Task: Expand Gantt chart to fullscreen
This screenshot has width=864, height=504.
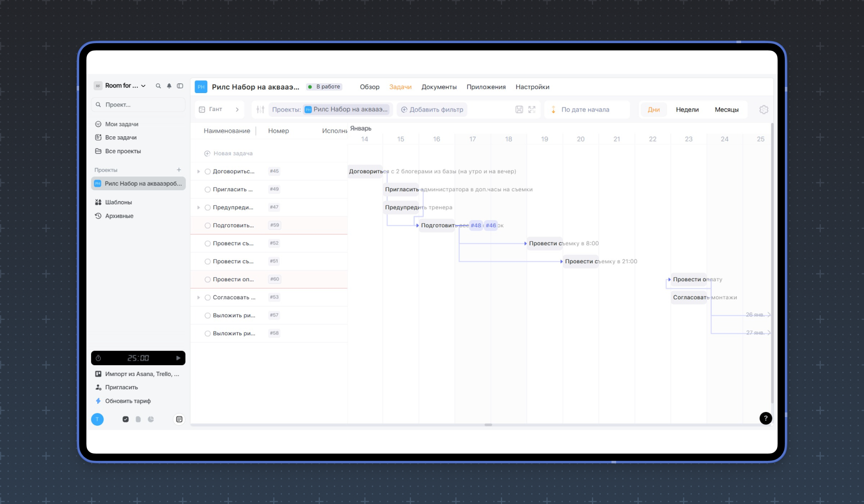Action: point(532,110)
